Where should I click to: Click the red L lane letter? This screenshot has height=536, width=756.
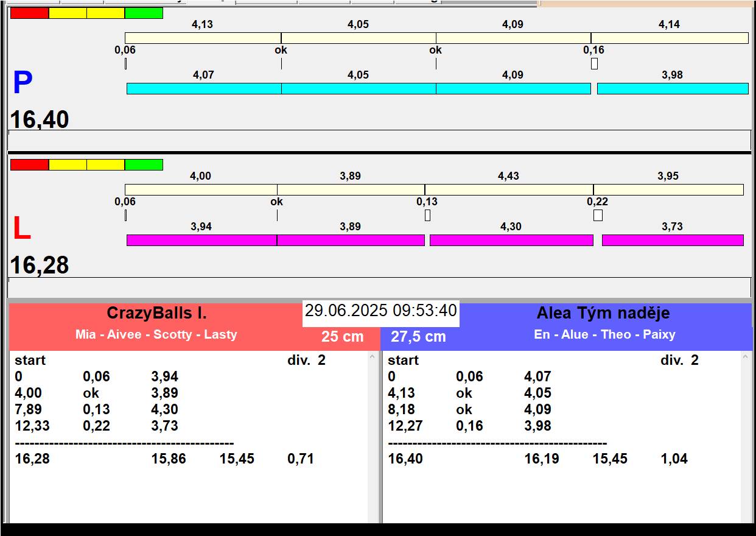(21, 229)
